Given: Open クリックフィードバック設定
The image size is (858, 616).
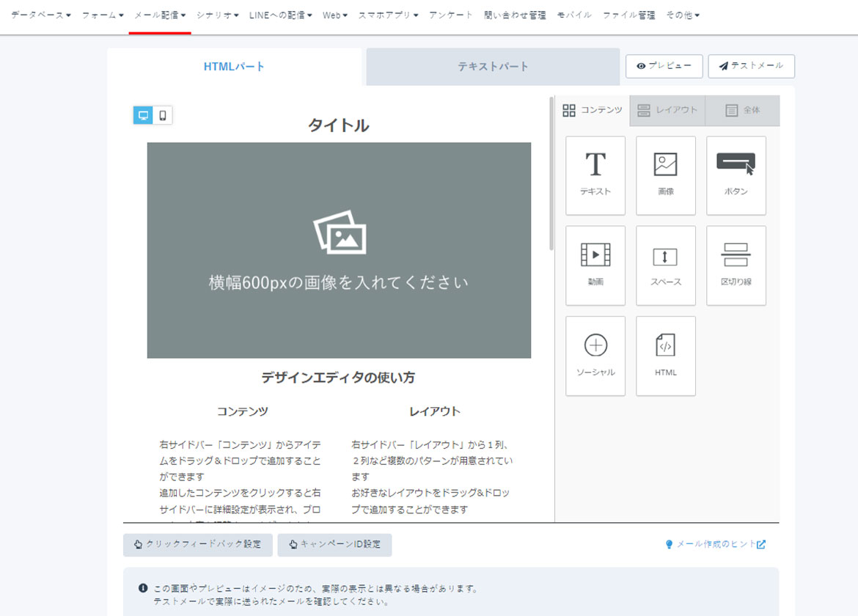Looking at the screenshot, I should [x=197, y=545].
